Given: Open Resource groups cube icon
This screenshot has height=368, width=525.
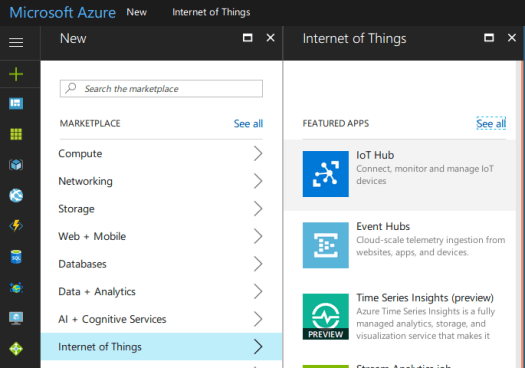Looking at the screenshot, I should (x=16, y=165).
